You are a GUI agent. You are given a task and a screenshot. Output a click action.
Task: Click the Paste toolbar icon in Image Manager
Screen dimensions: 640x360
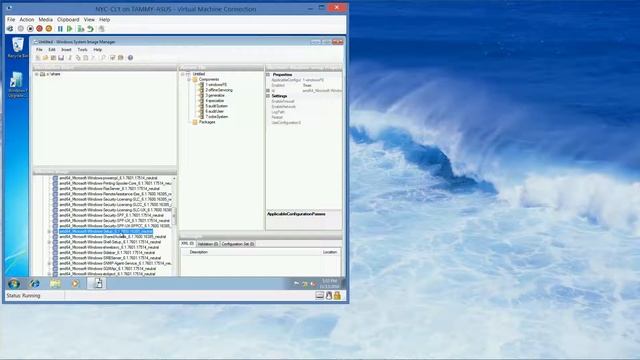click(85, 58)
